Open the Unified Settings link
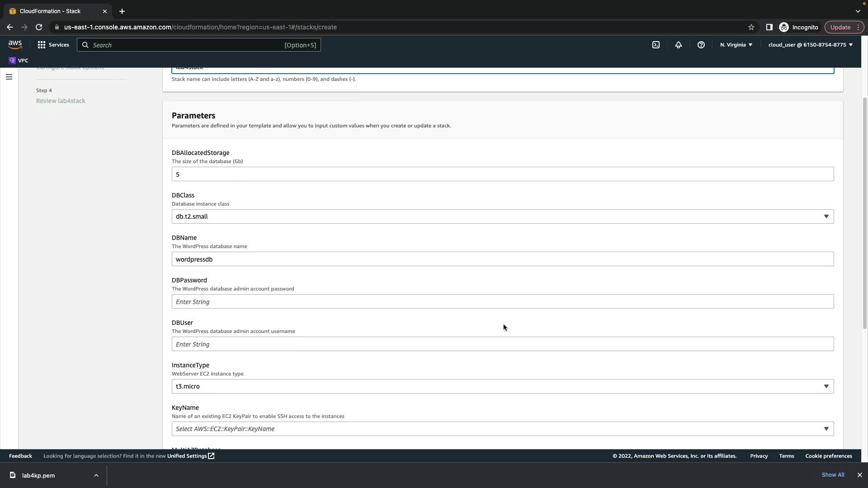This screenshot has height=488, width=868. click(190, 456)
